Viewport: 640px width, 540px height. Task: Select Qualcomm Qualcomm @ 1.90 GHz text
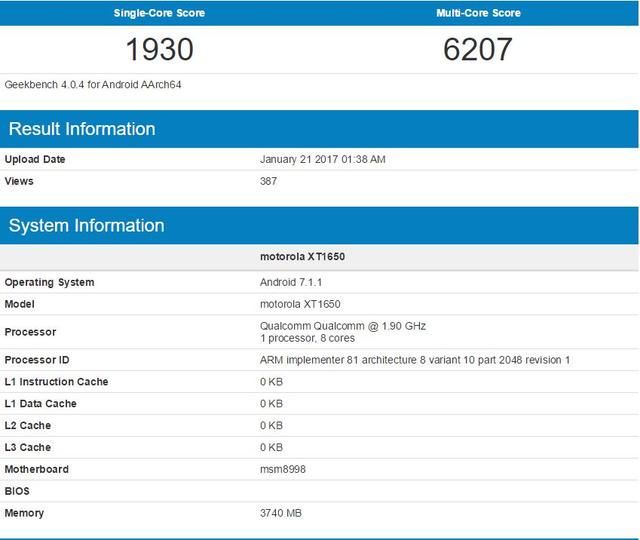click(x=343, y=326)
